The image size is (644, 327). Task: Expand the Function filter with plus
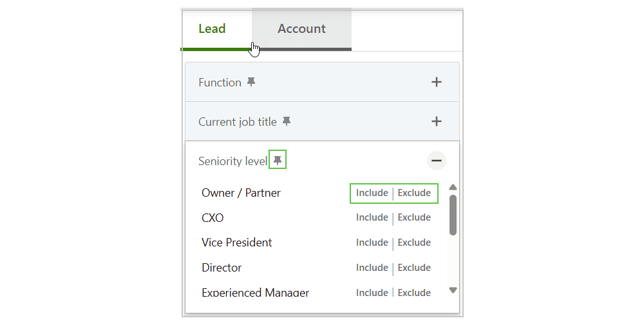click(436, 82)
